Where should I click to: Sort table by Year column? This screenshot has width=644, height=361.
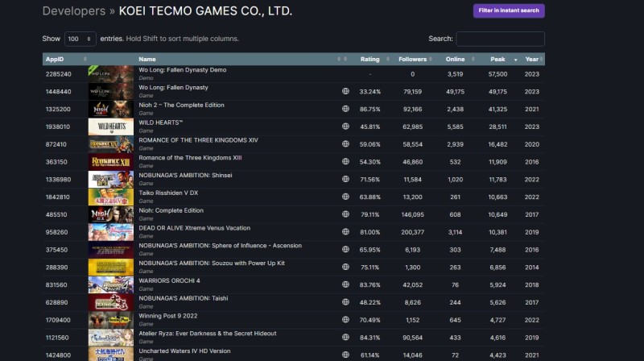tap(533, 59)
